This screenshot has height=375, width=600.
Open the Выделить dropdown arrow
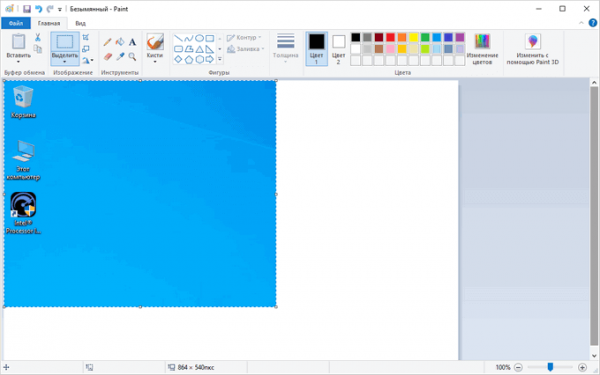pyautogui.click(x=65, y=62)
